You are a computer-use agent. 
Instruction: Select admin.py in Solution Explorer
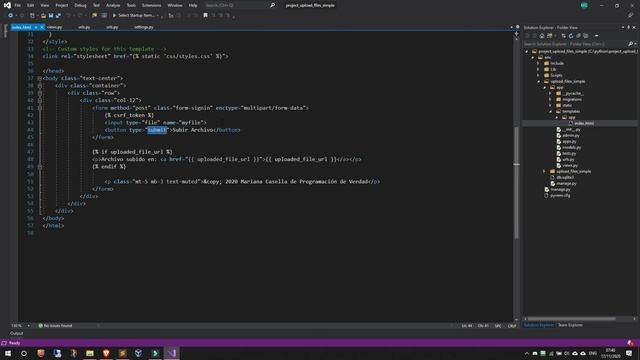tap(571, 136)
